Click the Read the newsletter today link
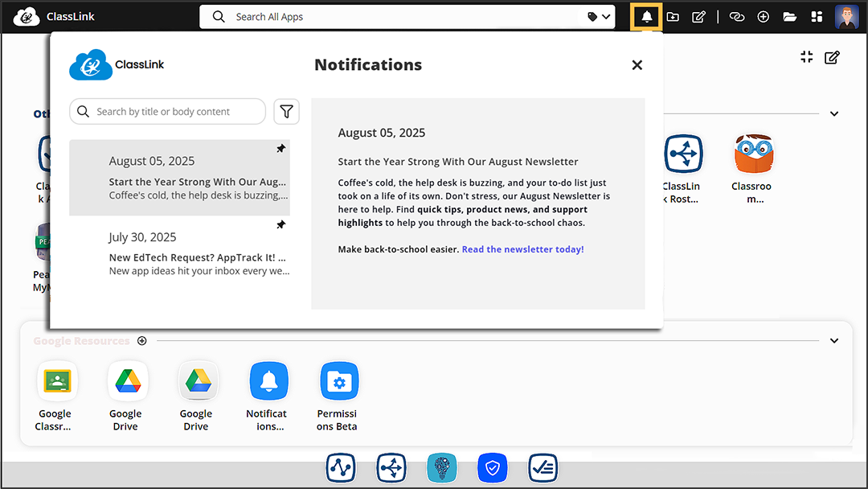The width and height of the screenshot is (868, 489). tap(522, 249)
